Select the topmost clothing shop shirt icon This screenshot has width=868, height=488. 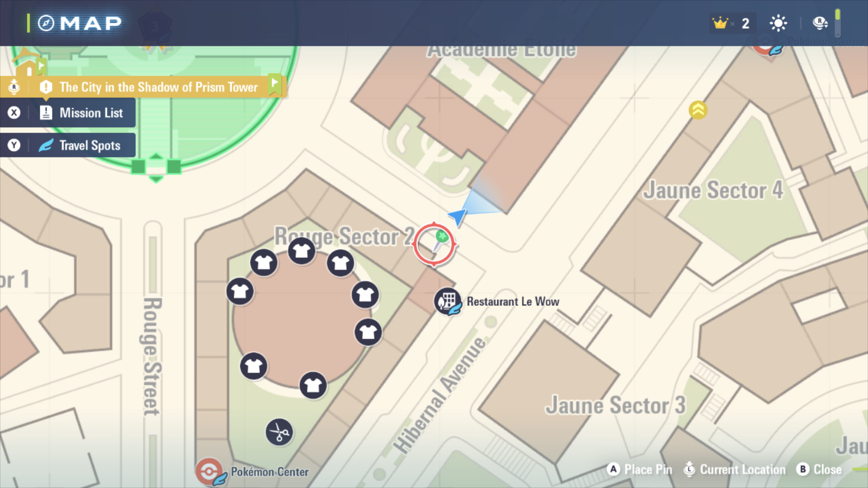pyautogui.click(x=302, y=251)
